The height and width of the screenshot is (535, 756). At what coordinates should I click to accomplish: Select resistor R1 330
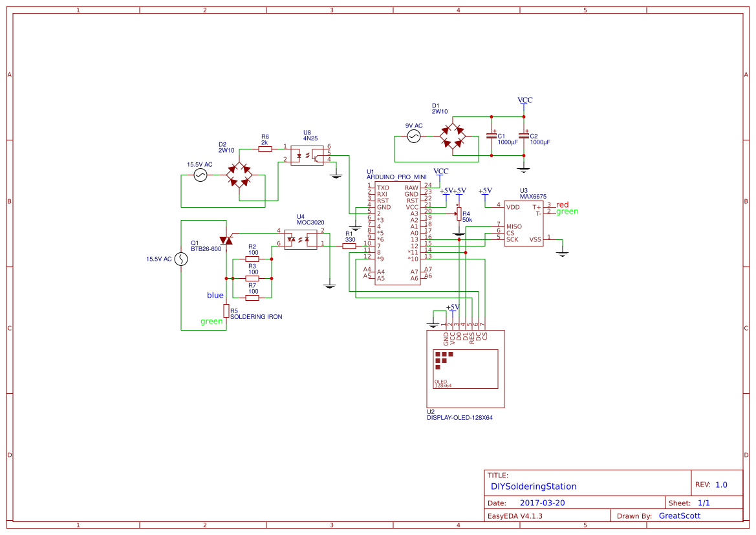348,245
